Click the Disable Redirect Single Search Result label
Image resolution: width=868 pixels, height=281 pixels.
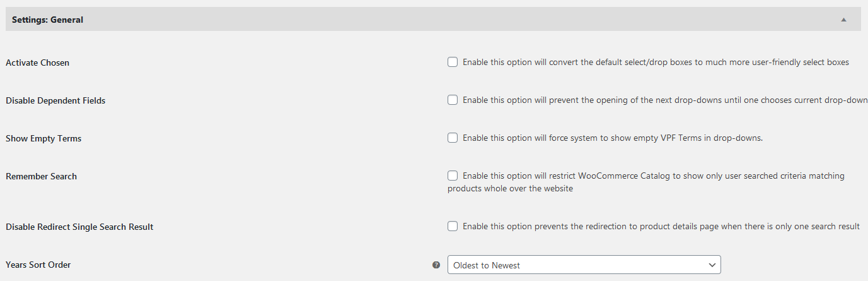pyautogui.click(x=79, y=227)
